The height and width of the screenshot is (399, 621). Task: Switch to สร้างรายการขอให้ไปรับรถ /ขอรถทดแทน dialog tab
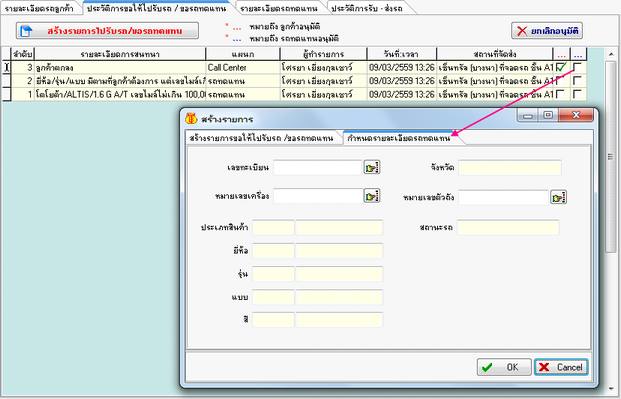click(261, 138)
